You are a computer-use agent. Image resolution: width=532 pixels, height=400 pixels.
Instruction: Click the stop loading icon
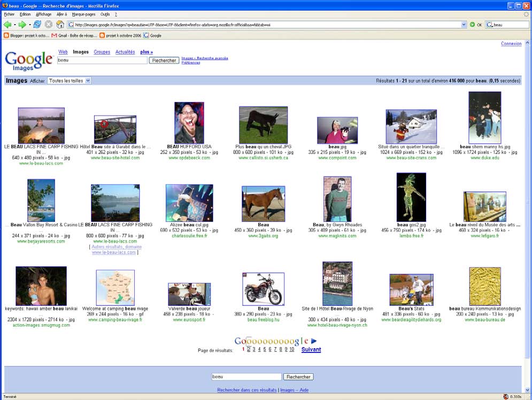49,25
